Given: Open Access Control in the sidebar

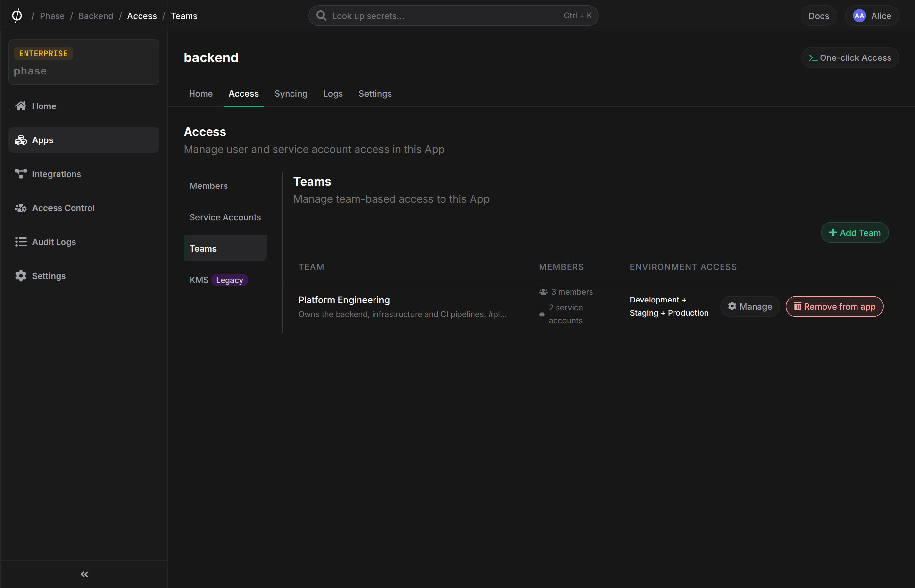Looking at the screenshot, I should pyautogui.click(x=84, y=208).
